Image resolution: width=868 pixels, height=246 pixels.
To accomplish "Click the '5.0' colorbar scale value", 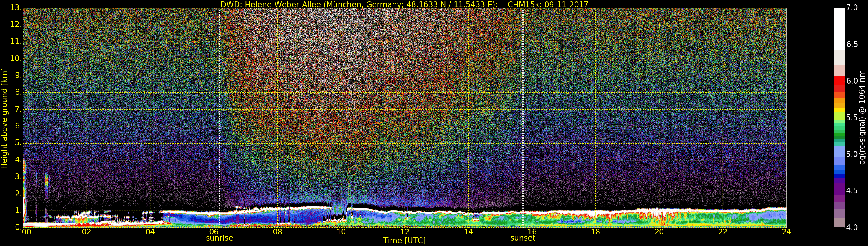I will [852, 154].
